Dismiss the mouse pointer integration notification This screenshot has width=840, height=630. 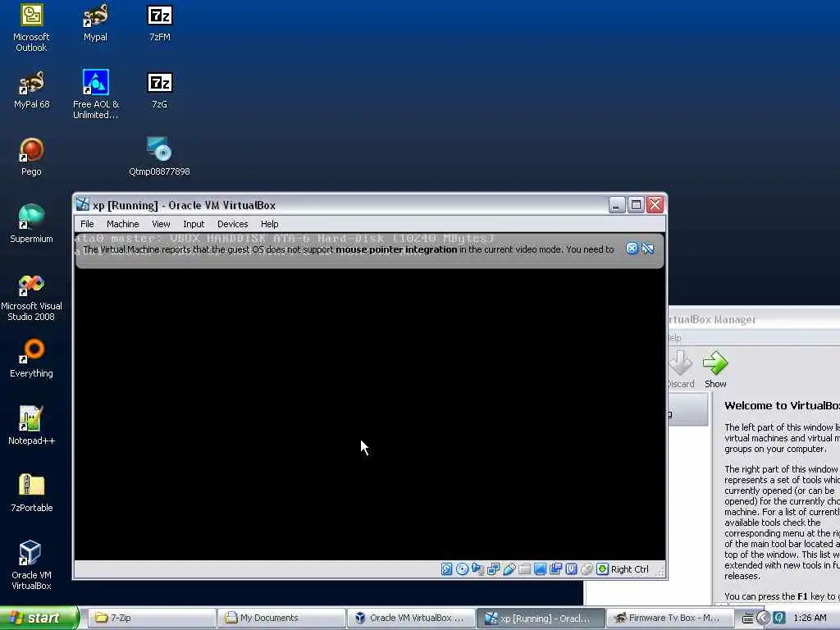(632, 249)
